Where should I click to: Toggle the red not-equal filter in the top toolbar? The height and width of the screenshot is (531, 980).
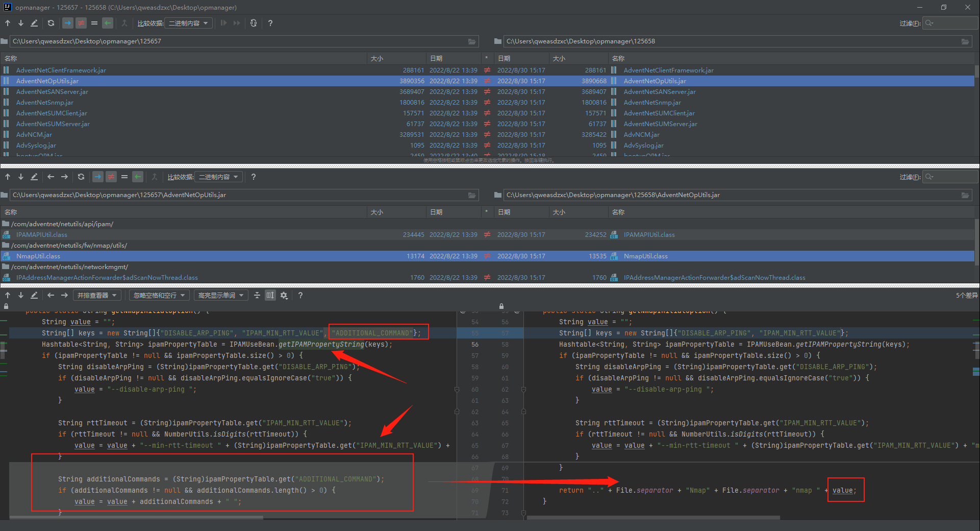[81, 23]
